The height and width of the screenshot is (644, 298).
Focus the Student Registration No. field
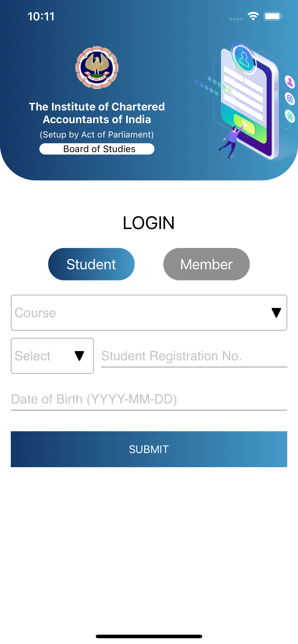click(194, 356)
